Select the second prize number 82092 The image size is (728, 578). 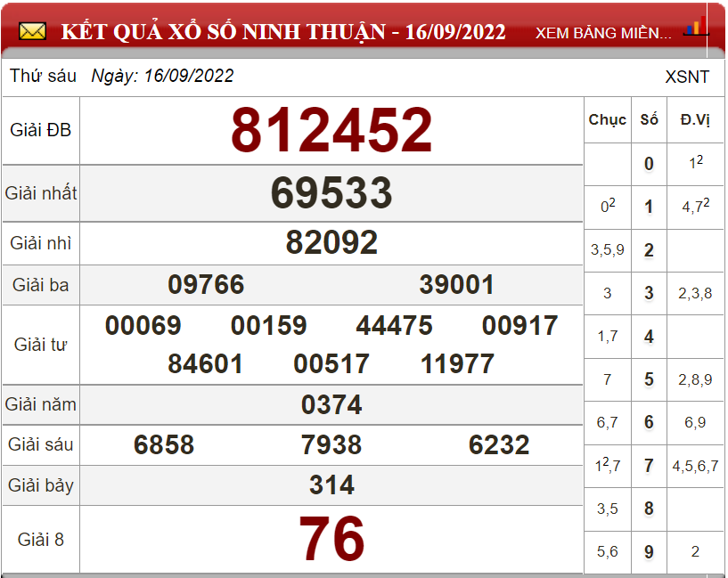331,242
